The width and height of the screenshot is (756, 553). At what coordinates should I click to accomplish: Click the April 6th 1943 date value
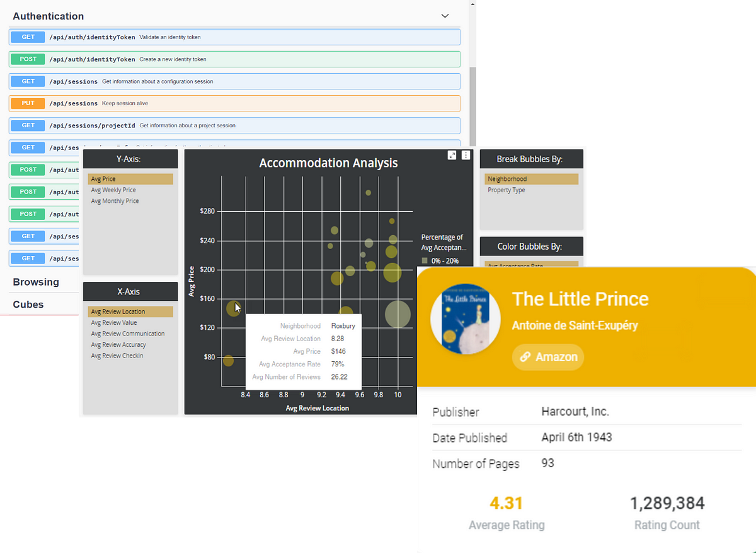tap(576, 437)
